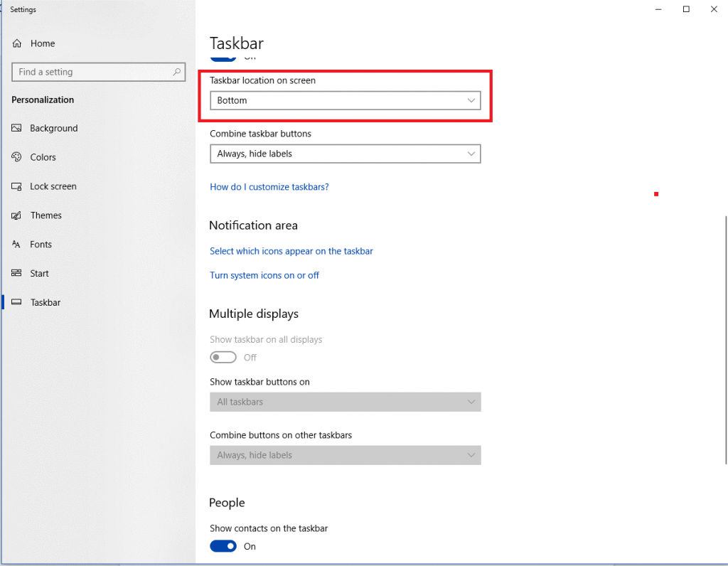This screenshot has height=566, width=728.
Task: Open Background personalization page
Action: click(98, 128)
